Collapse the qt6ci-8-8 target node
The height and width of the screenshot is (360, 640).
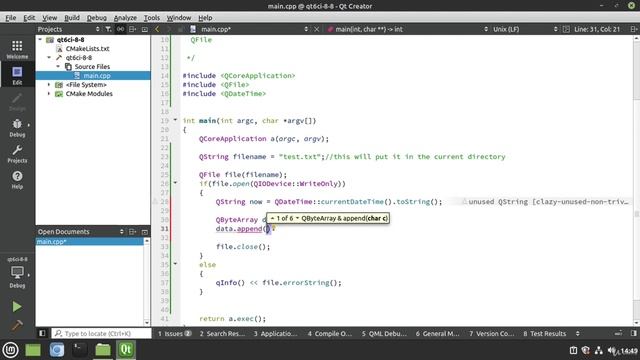(x=49, y=58)
